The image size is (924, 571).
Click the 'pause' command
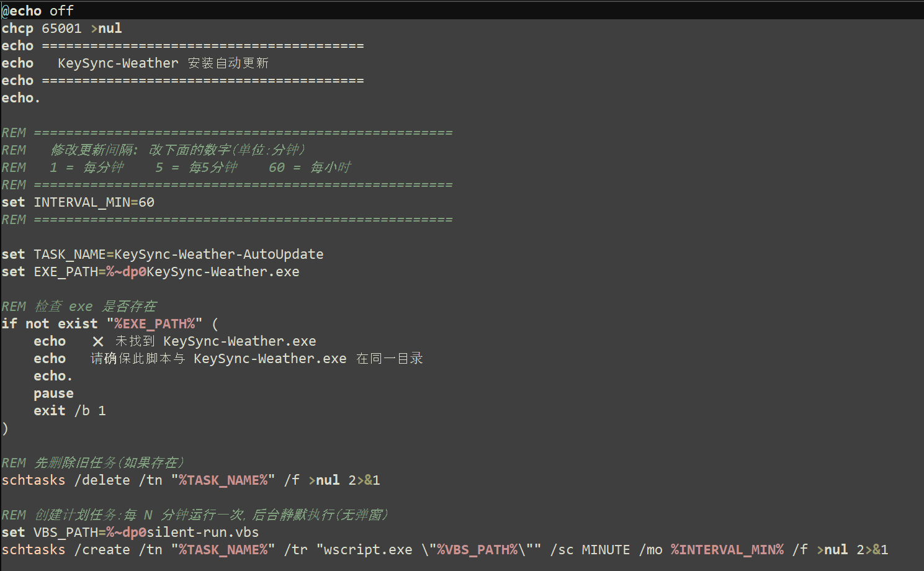point(53,393)
